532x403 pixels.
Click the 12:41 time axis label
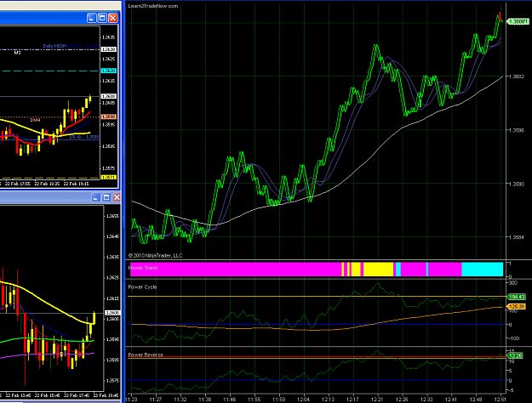coord(452,400)
